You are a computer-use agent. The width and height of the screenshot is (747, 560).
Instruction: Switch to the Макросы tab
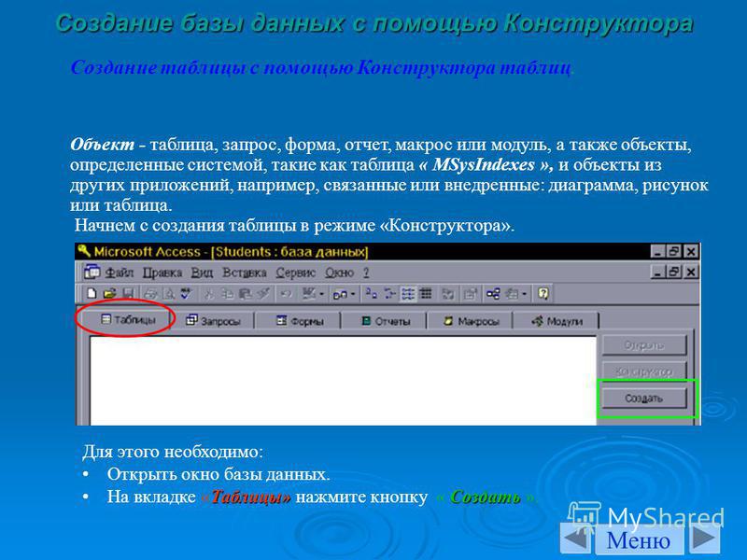[x=471, y=320]
